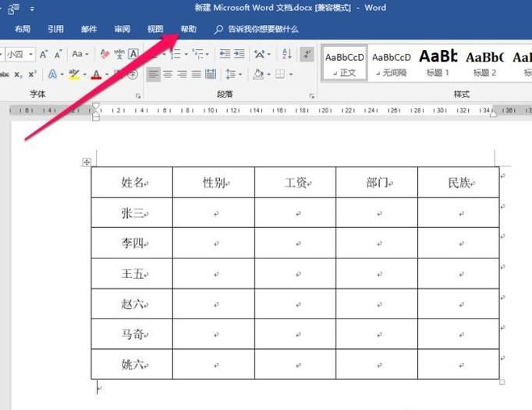The height and width of the screenshot is (410, 532).
Task: Justify paragraph text
Action: [196, 74]
